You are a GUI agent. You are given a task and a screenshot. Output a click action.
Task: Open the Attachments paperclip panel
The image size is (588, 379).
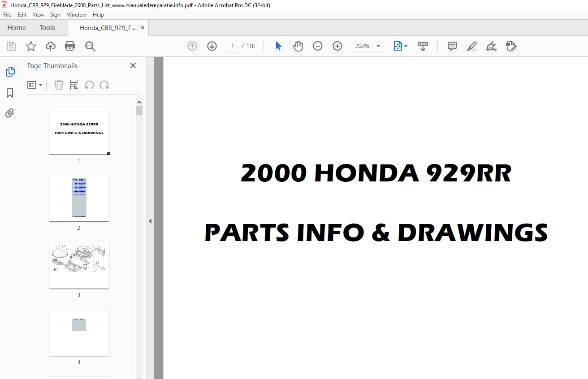pos(10,113)
